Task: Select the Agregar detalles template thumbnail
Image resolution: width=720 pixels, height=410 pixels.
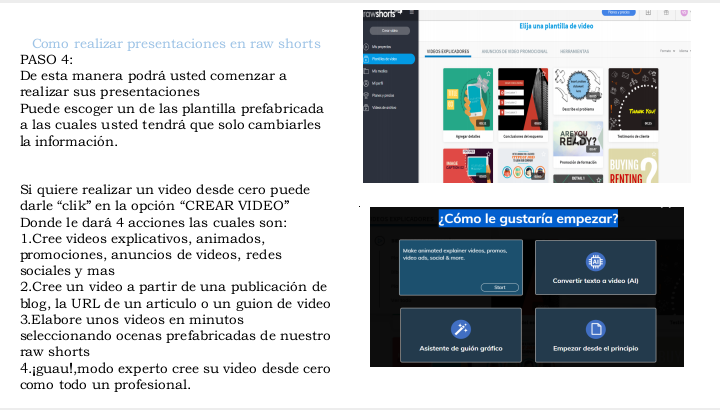Action: [467, 99]
